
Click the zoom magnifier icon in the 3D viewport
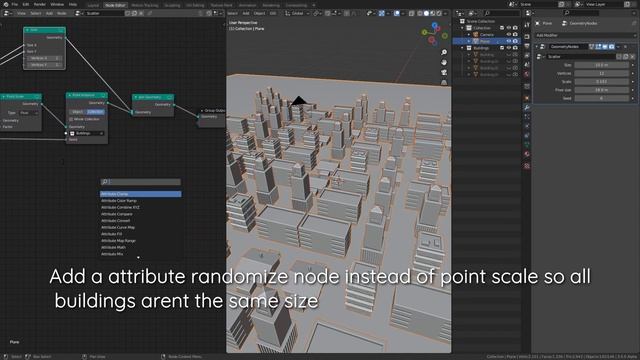pyautogui.click(x=444, y=53)
